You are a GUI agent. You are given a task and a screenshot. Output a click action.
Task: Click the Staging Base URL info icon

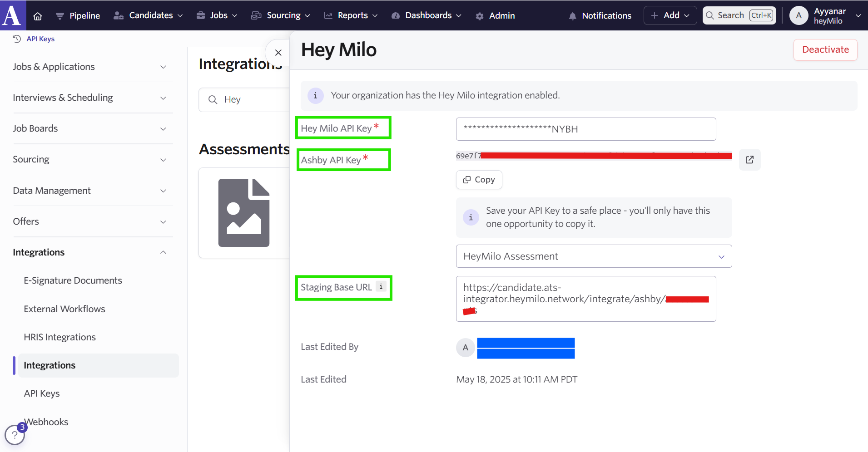tap(381, 287)
